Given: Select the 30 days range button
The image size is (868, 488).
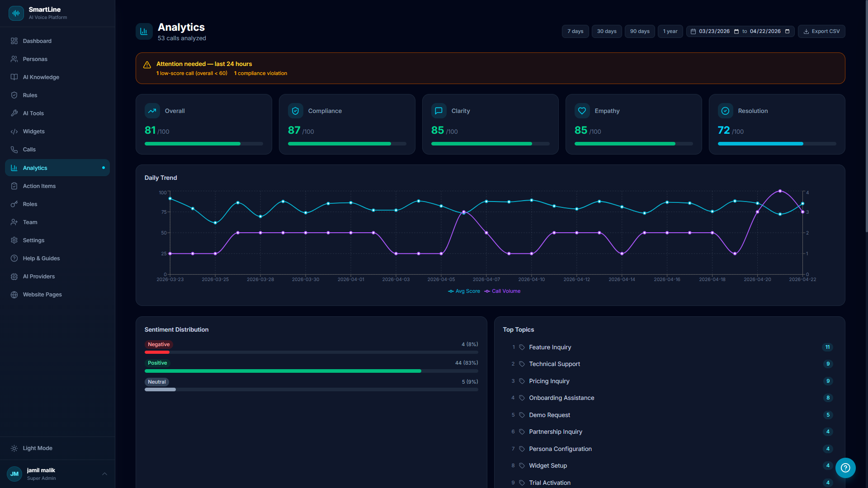Looking at the screenshot, I should [606, 31].
